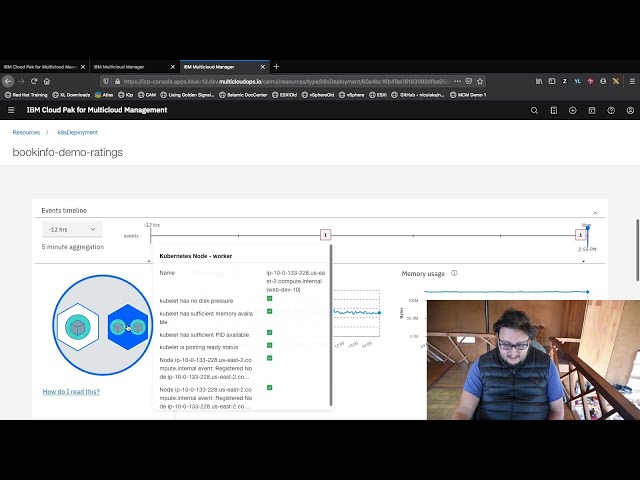
Task: Open the vSphere bookmark
Action: [351, 95]
